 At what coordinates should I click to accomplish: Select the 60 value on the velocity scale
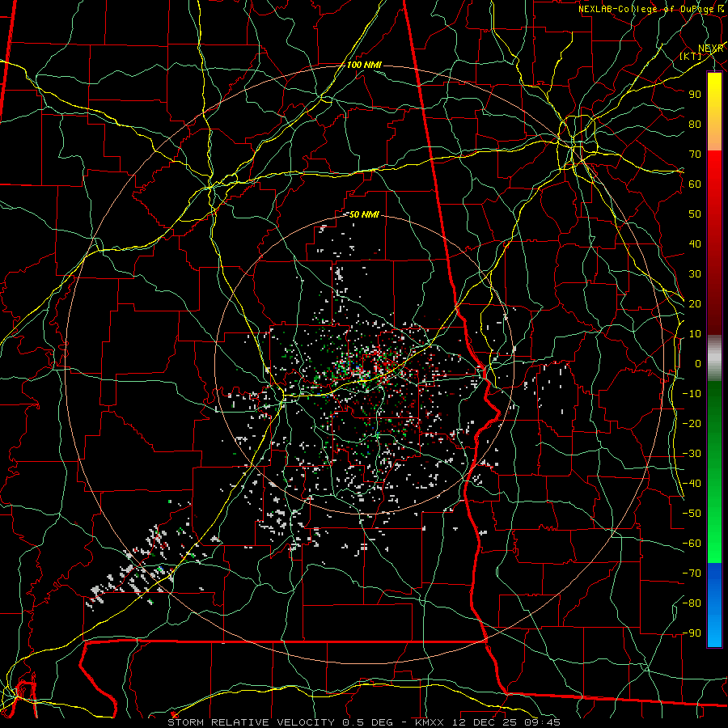(x=695, y=184)
